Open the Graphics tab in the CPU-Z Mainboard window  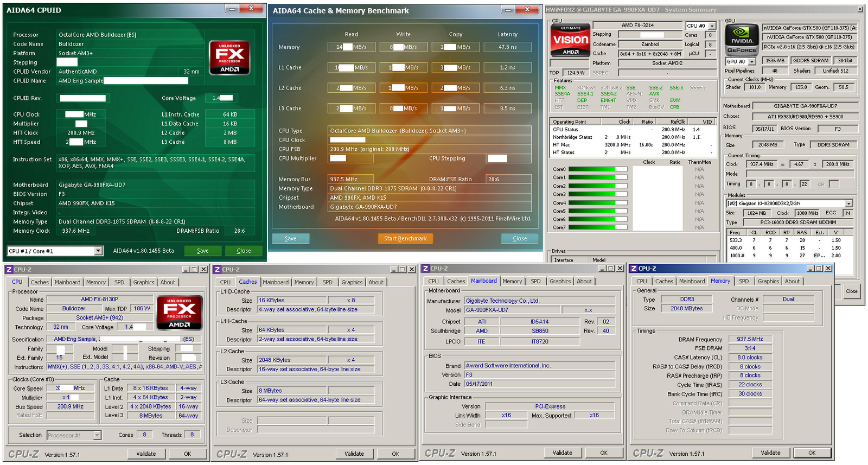click(x=560, y=281)
